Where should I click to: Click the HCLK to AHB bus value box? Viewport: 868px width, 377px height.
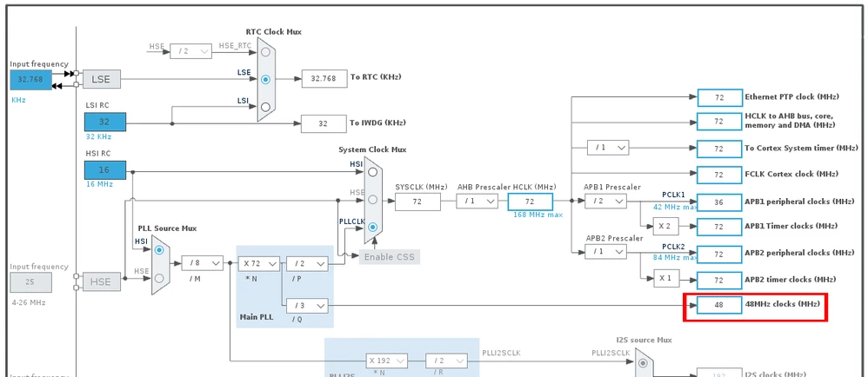tap(719, 122)
